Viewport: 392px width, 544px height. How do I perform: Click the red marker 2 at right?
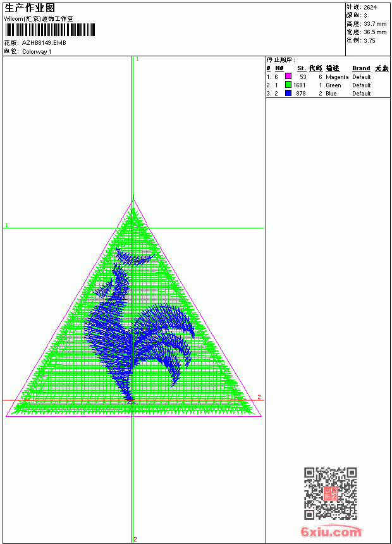259,397
